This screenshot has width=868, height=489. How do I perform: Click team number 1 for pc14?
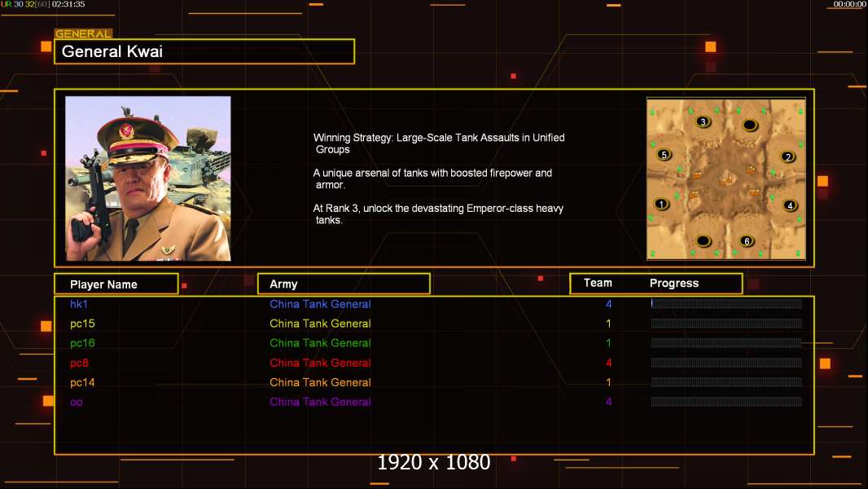(608, 382)
